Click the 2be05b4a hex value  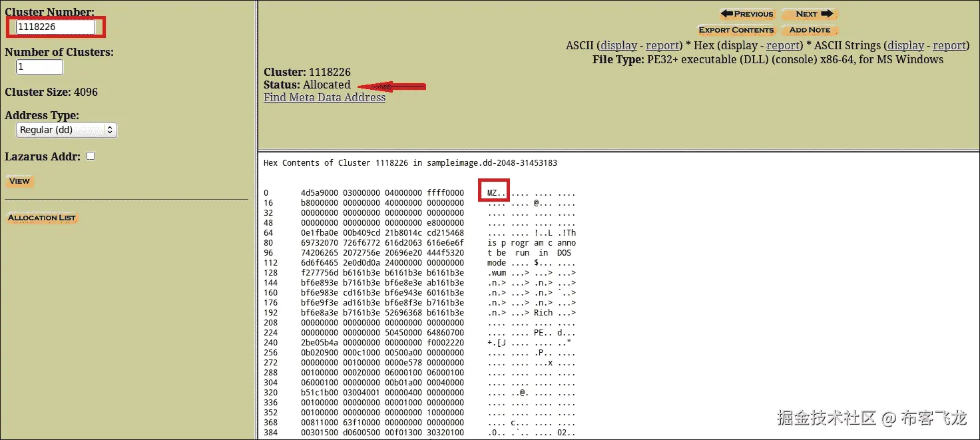320,343
